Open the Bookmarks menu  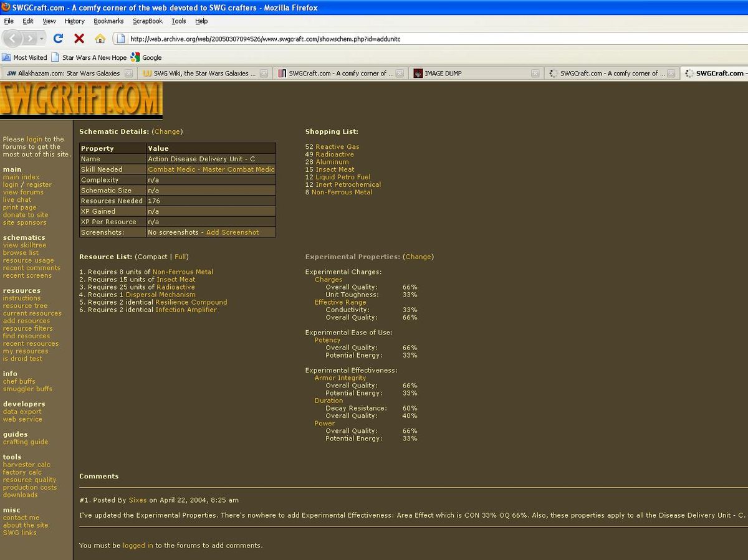(108, 21)
